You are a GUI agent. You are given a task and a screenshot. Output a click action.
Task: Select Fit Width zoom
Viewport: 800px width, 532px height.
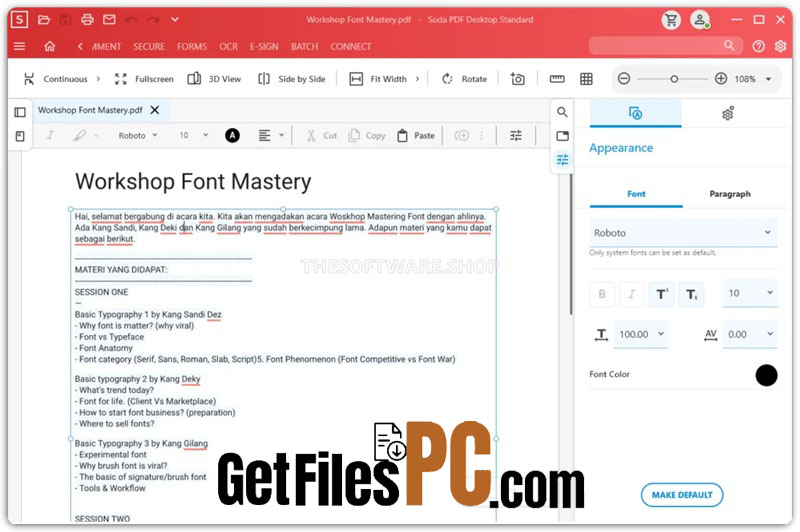tap(378, 79)
